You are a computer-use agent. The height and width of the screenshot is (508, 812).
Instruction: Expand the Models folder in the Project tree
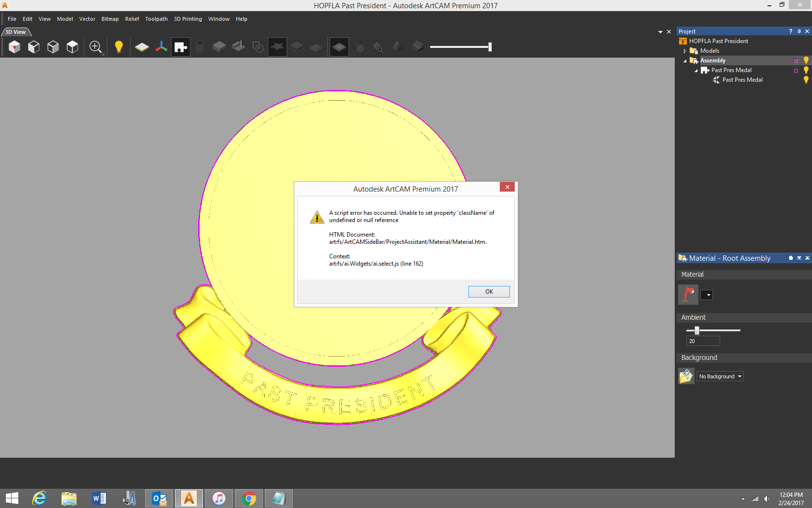click(685, 50)
